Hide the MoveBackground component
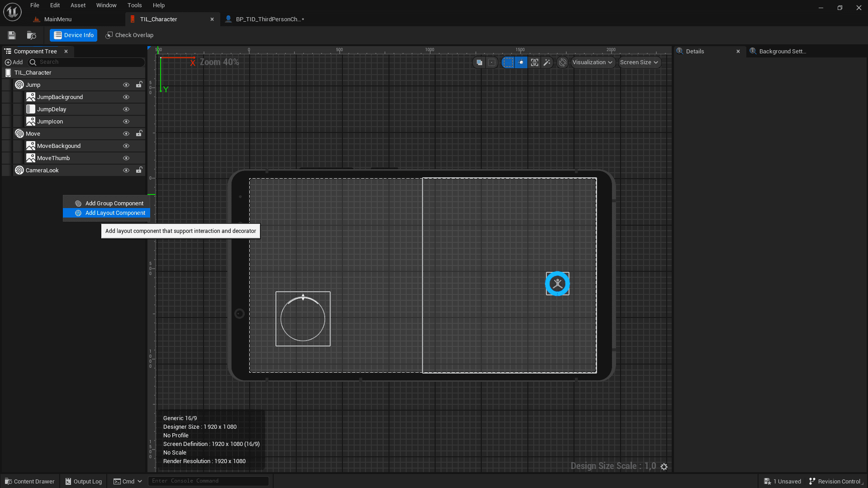868x488 pixels. point(126,146)
